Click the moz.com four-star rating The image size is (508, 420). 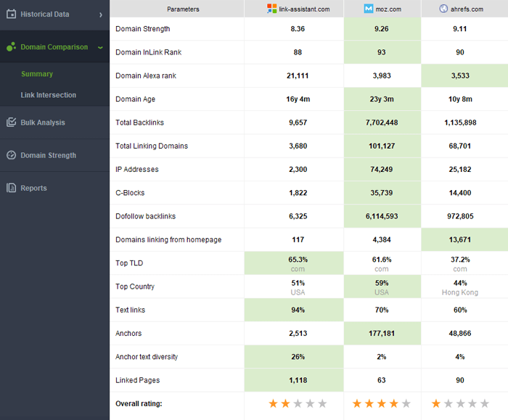click(x=381, y=403)
